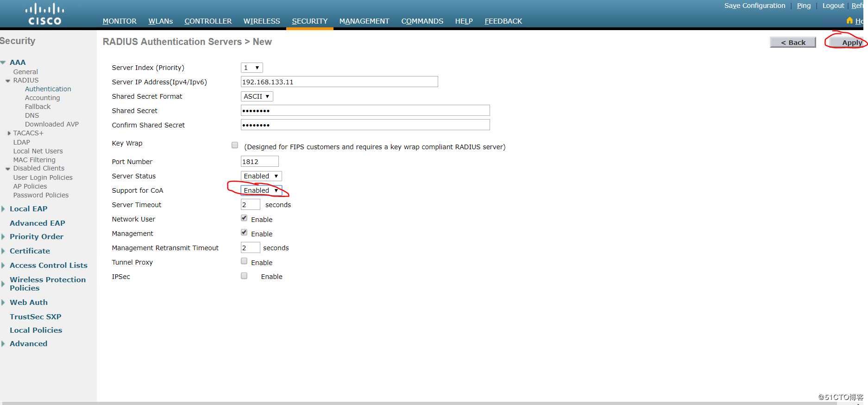Open MAC Filtering in the sidebar
Screen dimensions: 868x405
coord(34,160)
